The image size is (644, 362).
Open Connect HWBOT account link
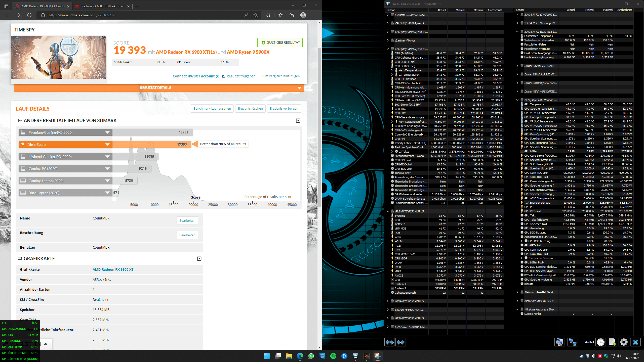tap(194, 76)
